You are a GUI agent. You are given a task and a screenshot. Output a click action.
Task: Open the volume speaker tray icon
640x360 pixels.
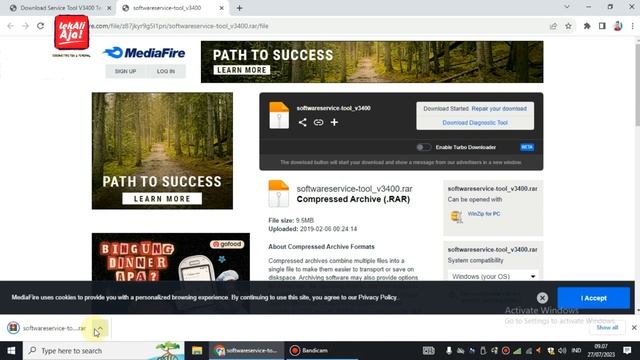(x=562, y=351)
